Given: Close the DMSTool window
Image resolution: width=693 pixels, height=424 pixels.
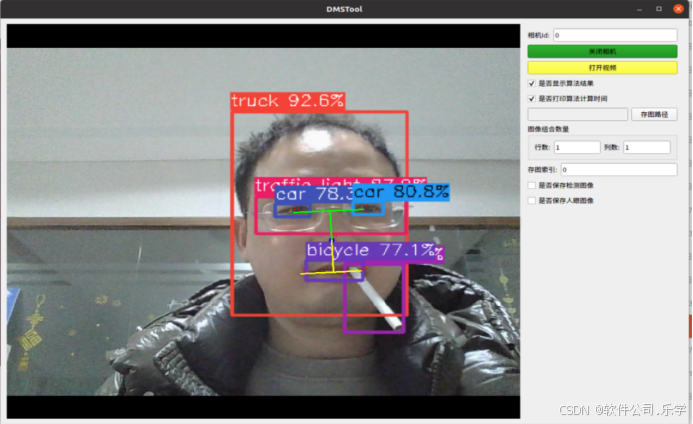Looking at the screenshot, I should pyautogui.click(x=678, y=9).
